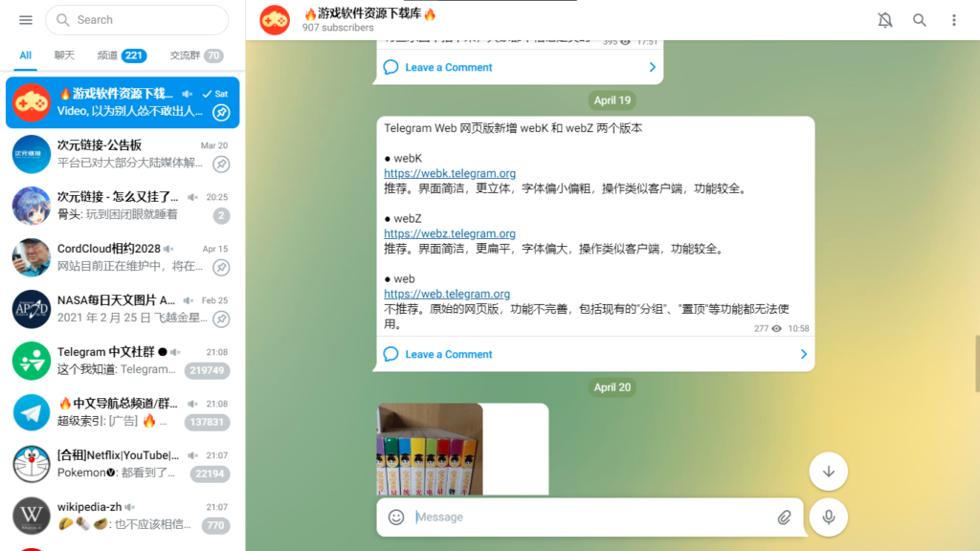Image resolution: width=980 pixels, height=551 pixels.
Task: Click pinned icon on NASA每日天文图片 row
Action: point(221,320)
